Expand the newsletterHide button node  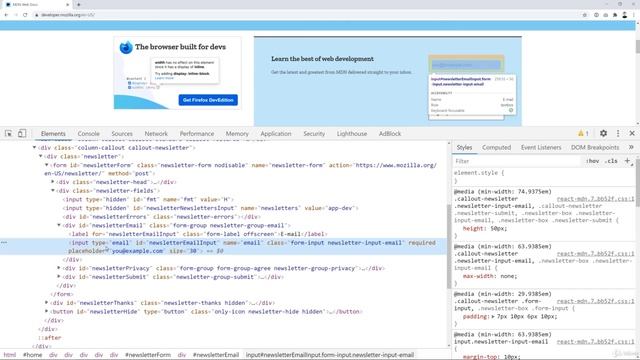pyautogui.click(x=47, y=311)
